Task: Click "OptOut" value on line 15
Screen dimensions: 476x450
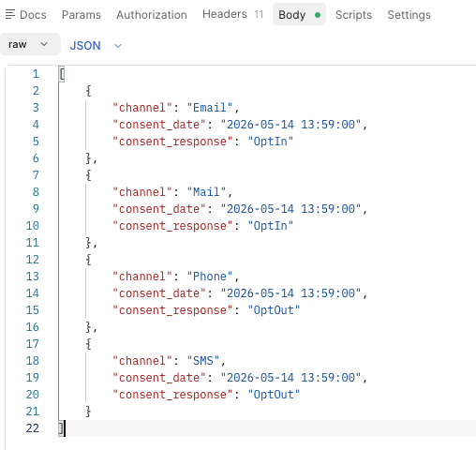Action: 274,310
